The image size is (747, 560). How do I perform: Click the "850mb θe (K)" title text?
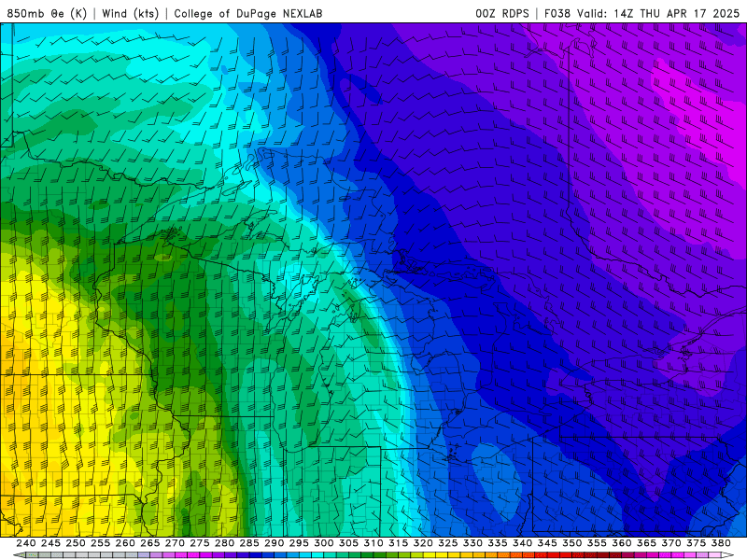(47, 13)
